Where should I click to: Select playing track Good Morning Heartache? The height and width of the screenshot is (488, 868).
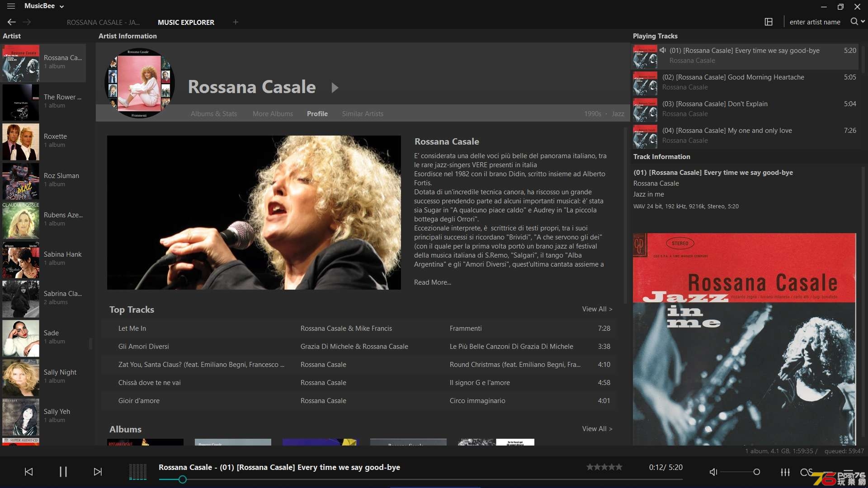(x=745, y=83)
